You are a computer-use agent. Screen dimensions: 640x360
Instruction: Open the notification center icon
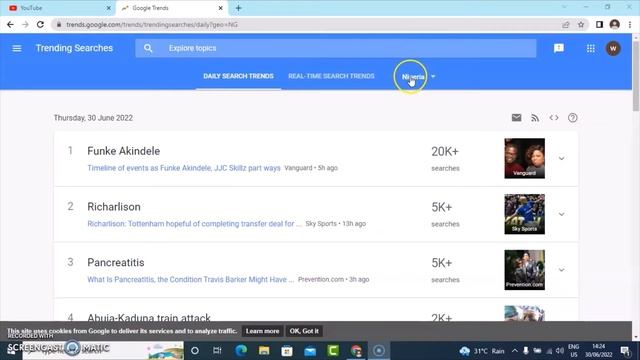pyautogui.click(x=625, y=351)
